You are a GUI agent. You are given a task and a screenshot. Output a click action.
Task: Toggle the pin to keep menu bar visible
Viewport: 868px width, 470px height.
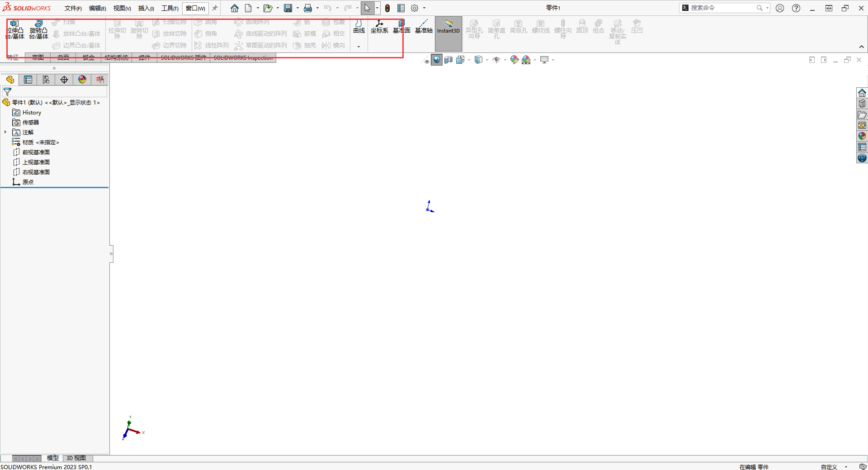[215, 8]
